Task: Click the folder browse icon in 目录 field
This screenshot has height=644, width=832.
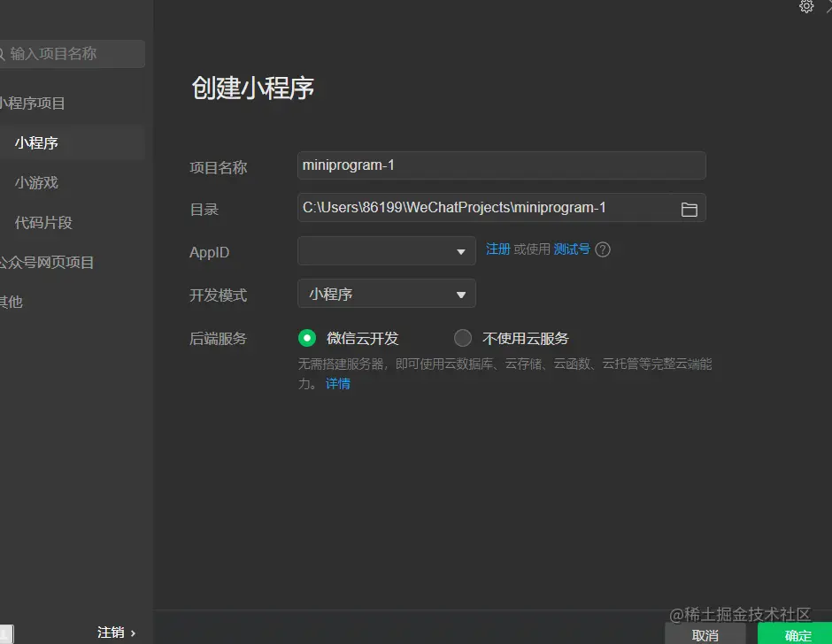Action: (x=689, y=209)
